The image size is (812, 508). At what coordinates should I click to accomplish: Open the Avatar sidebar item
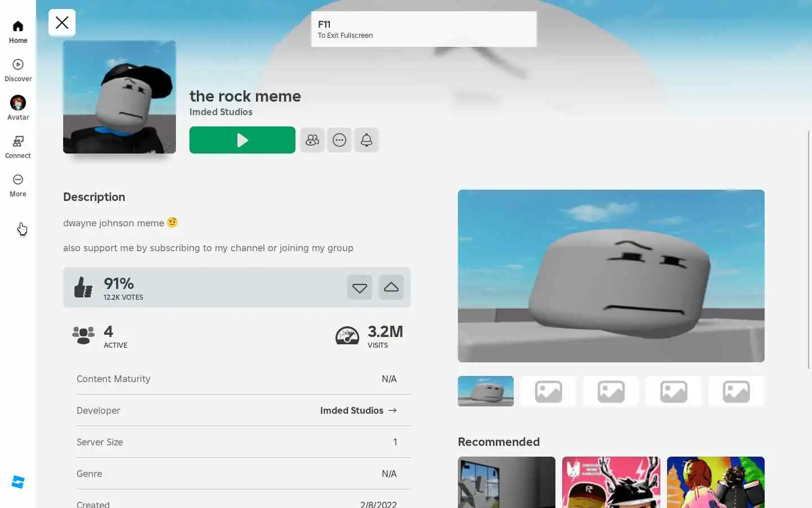[x=18, y=108]
